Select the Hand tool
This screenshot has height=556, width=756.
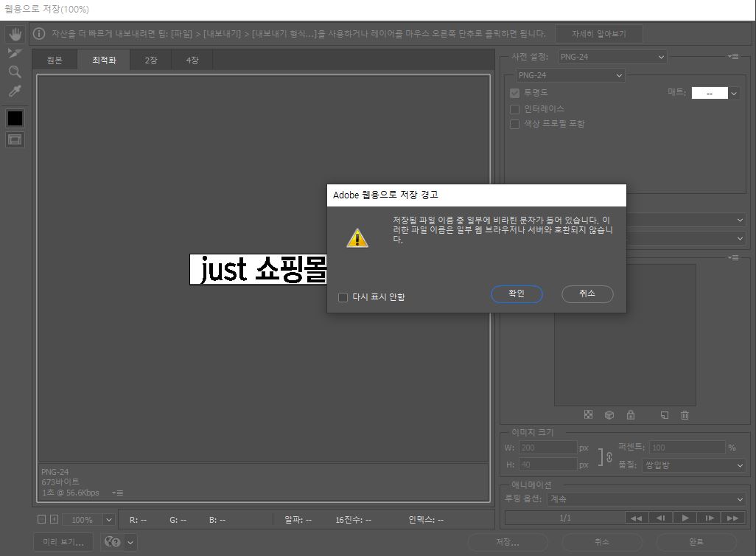tap(15, 34)
